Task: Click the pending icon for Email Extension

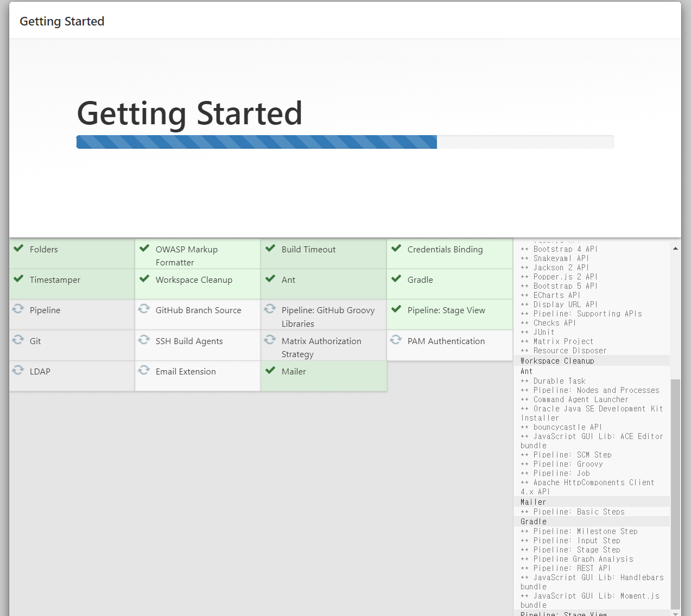Action: click(x=144, y=370)
